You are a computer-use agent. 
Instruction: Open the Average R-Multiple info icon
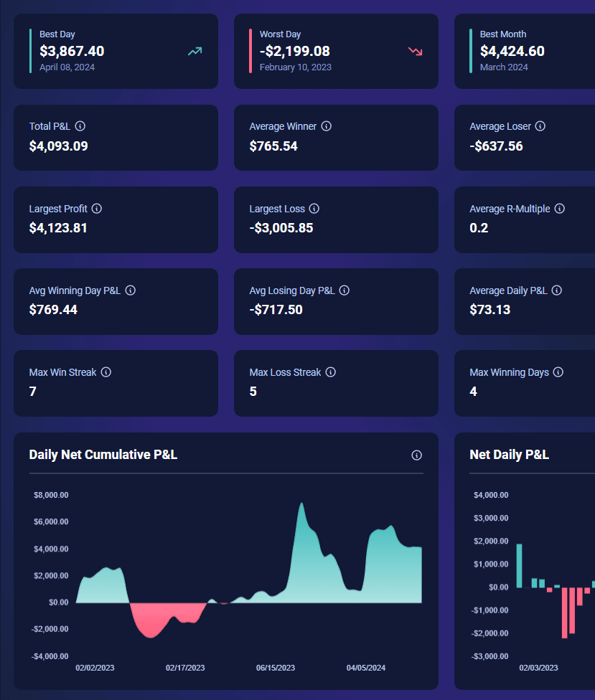559,209
